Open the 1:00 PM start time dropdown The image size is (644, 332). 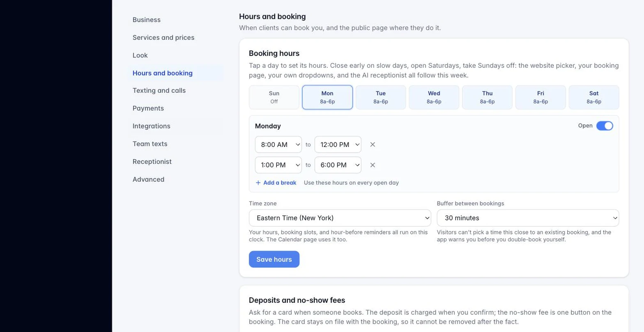(278, 165)
